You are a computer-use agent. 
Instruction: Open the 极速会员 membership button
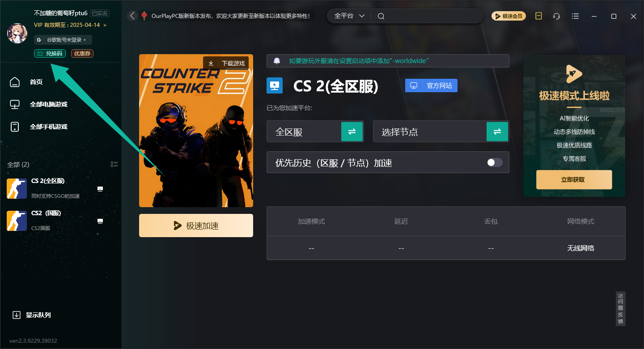[x=508, y=16]
